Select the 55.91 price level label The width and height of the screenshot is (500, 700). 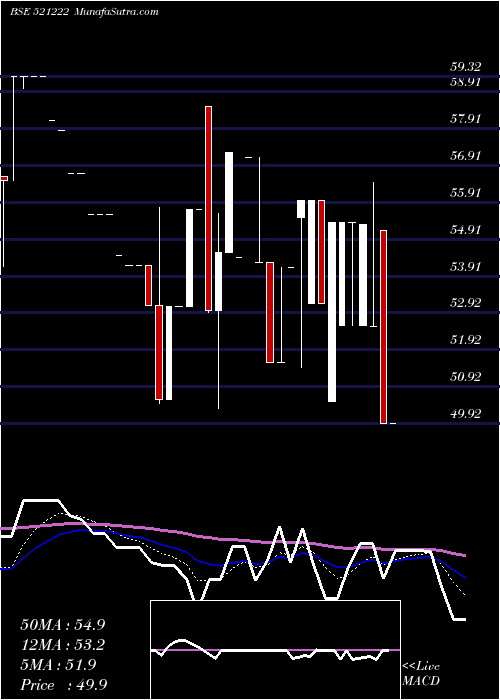click(466, 193)
